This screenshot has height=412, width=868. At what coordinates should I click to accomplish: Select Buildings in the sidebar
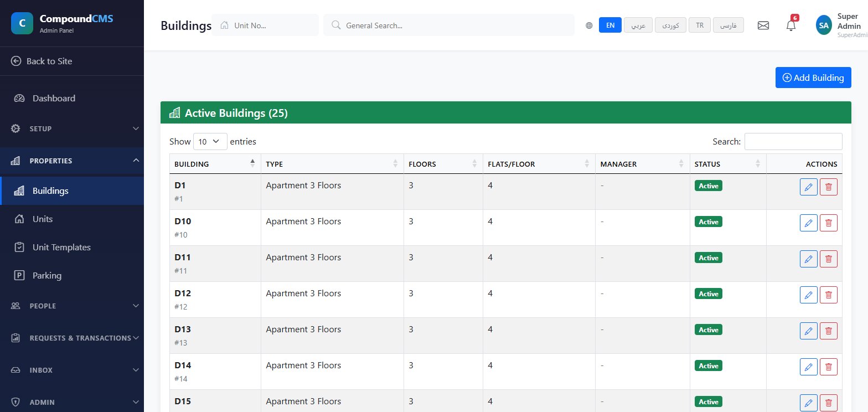(72, 191)
